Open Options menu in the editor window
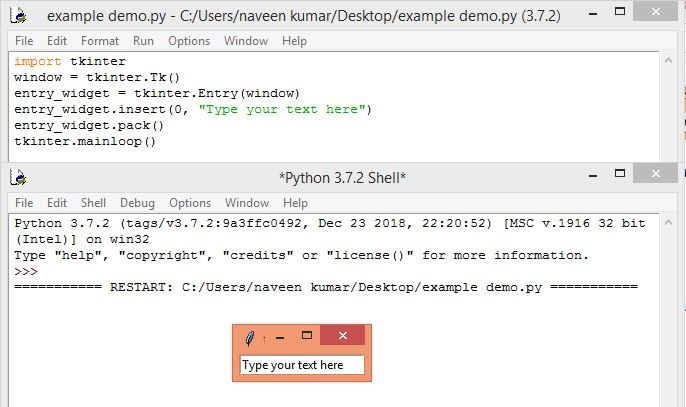 point(189,41)
